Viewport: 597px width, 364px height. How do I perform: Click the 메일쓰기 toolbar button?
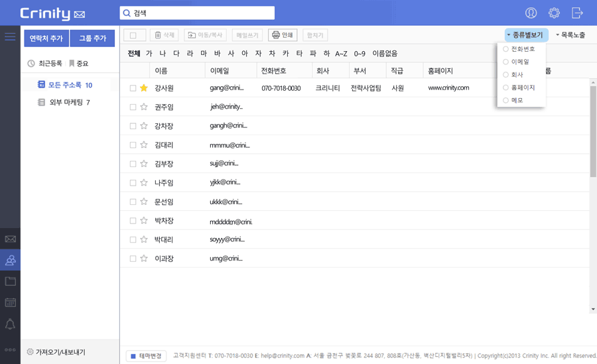click(x=247, y=35)
